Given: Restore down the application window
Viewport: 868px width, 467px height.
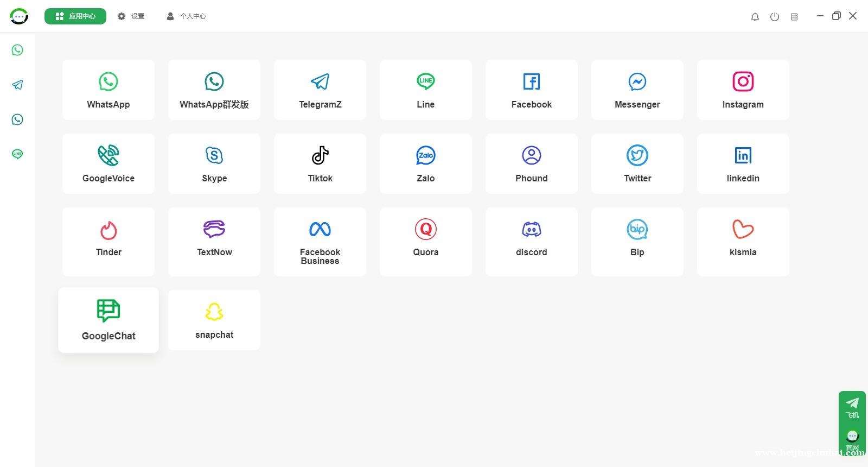Looking at the screenshot, I should pos(837,16).
